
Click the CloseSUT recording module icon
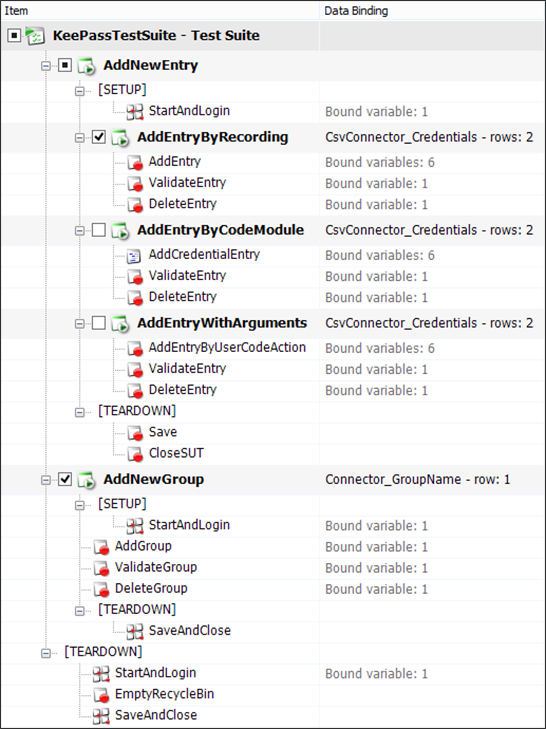coord(134,453)
